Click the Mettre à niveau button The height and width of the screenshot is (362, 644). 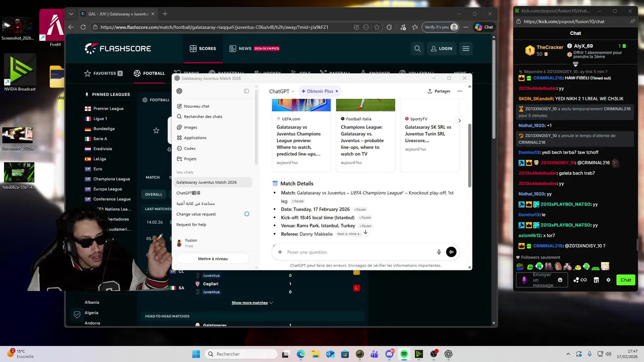pos(213,258)
